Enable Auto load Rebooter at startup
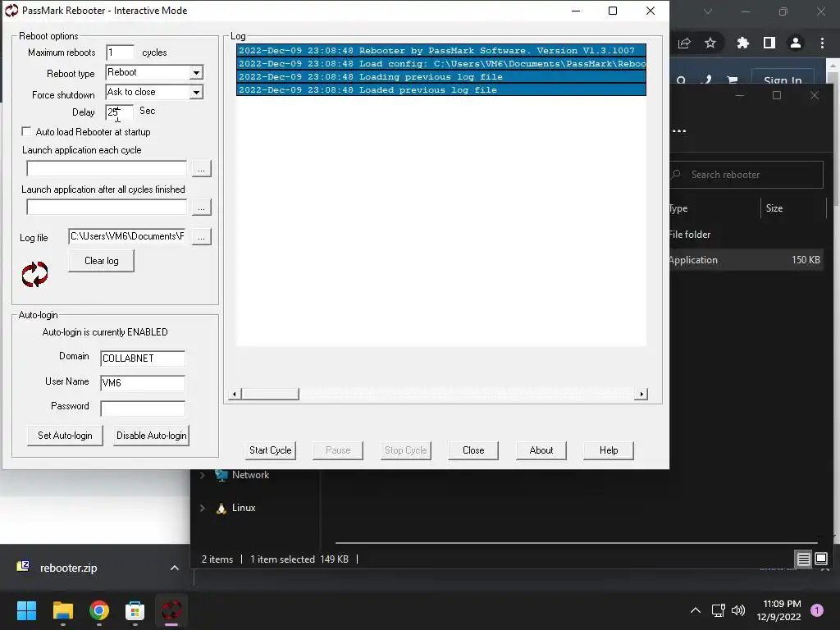The image size is (840, 630). coord(25,131)
